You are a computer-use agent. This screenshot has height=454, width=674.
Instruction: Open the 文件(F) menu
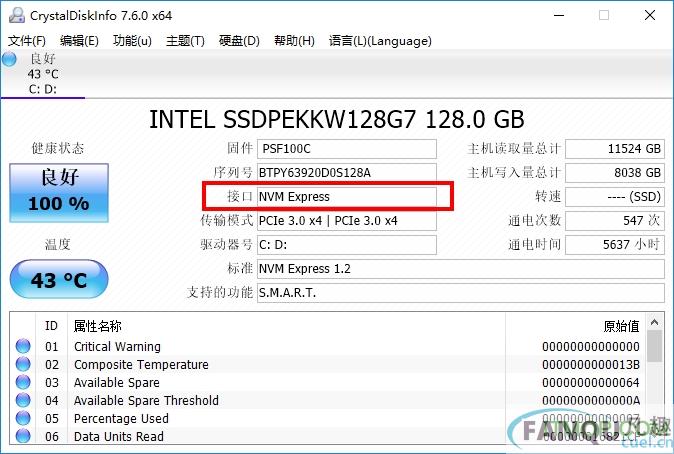coord(27,41)
